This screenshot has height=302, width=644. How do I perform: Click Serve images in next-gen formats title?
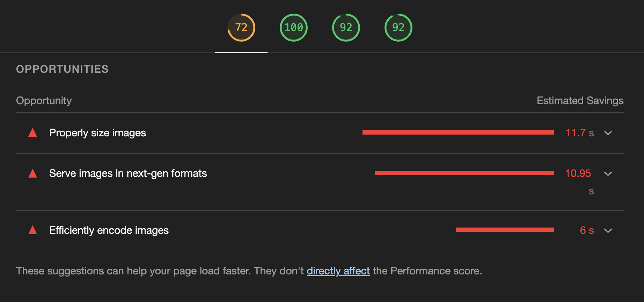coord(128,173)
